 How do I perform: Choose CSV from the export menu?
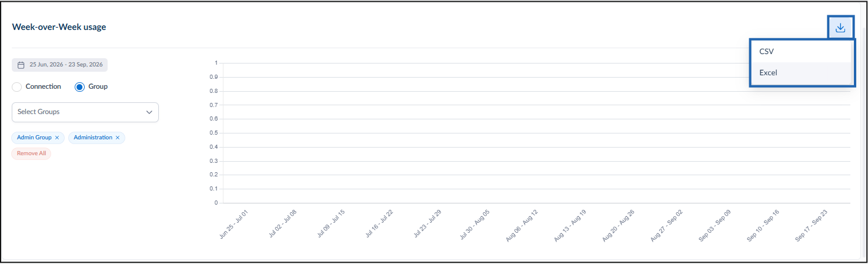802,52
